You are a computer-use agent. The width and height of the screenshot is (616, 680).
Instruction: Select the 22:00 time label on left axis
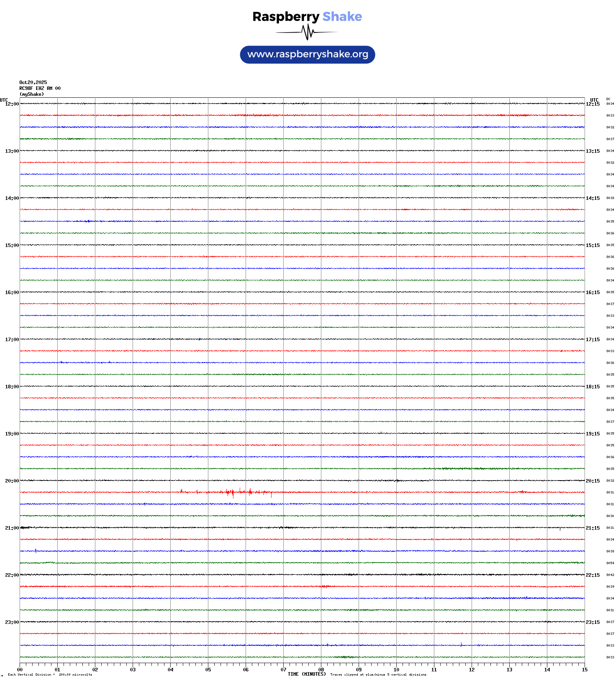(x=12, y=575)
